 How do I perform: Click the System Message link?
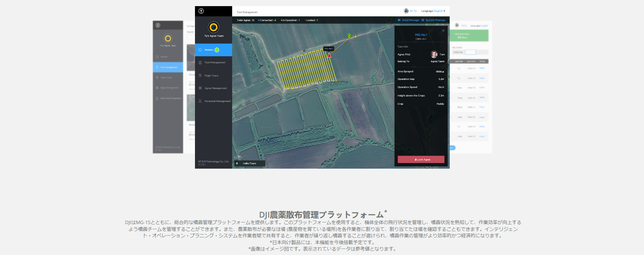[x=435, y=20]
